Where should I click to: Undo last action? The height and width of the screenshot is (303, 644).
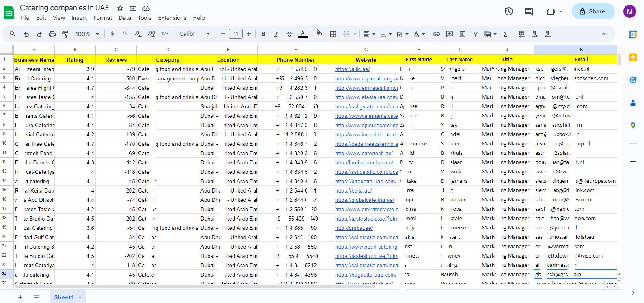pyautogui.click(x=26, y=34)
